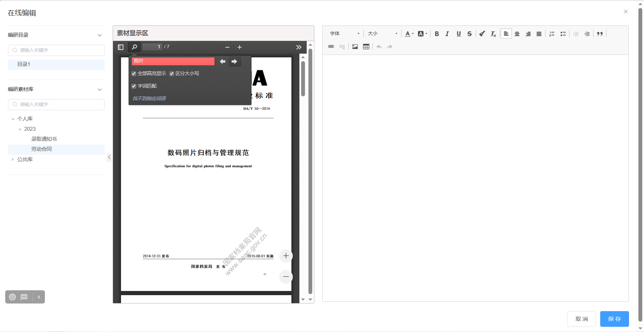Zoom out with the PDF toolbar minus
This screenshot has width=644, height=332.
pos(227,47)
